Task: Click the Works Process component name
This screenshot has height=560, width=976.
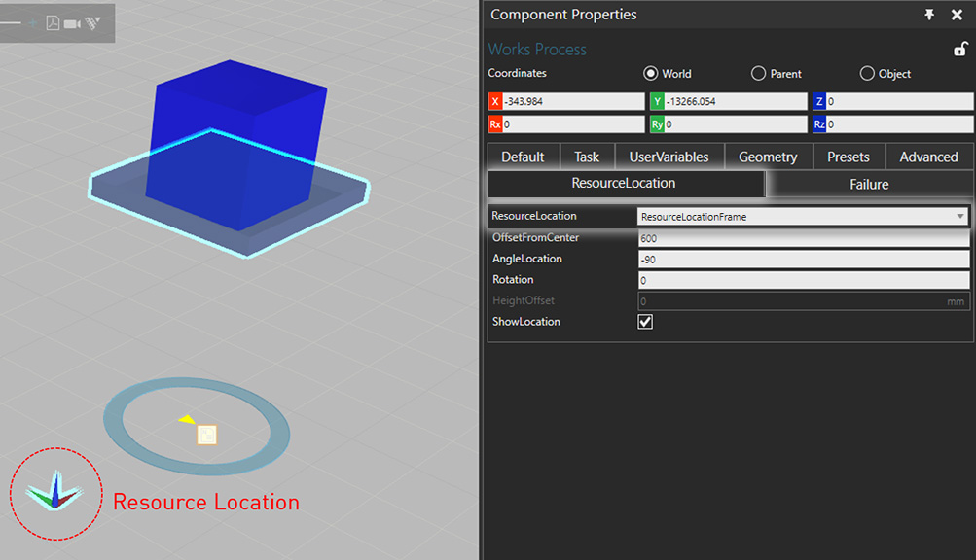Action: click(x=537, y=50)
